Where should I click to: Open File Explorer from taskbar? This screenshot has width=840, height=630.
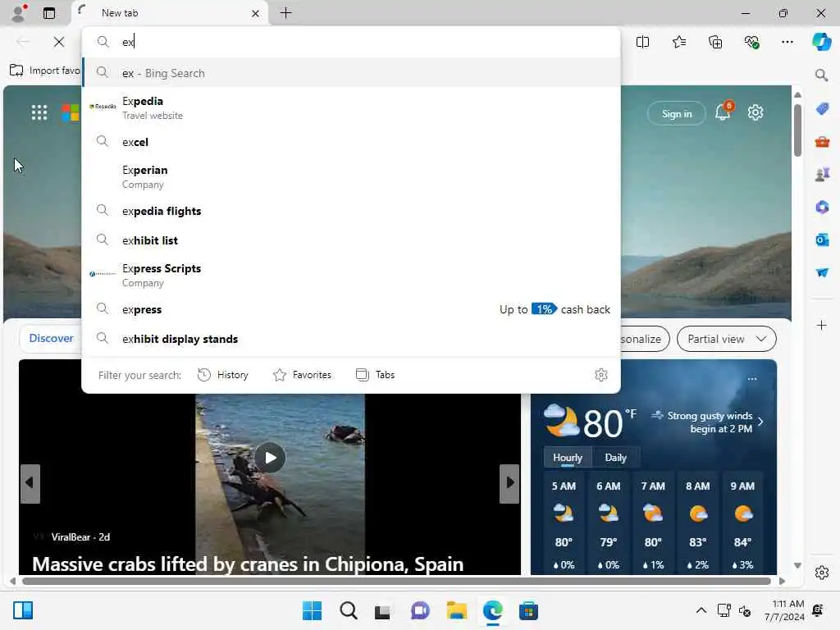point(456,610)
